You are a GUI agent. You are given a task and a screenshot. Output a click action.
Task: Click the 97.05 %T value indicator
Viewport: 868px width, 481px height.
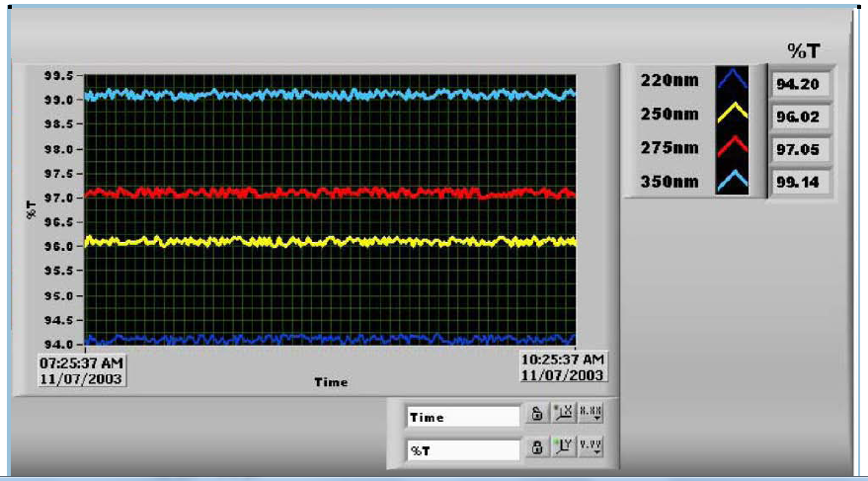pos(798,150)
